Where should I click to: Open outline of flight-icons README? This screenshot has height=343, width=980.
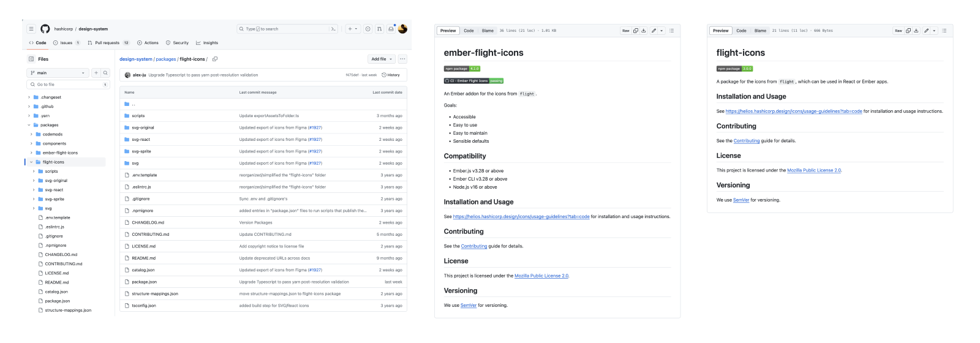944,31
